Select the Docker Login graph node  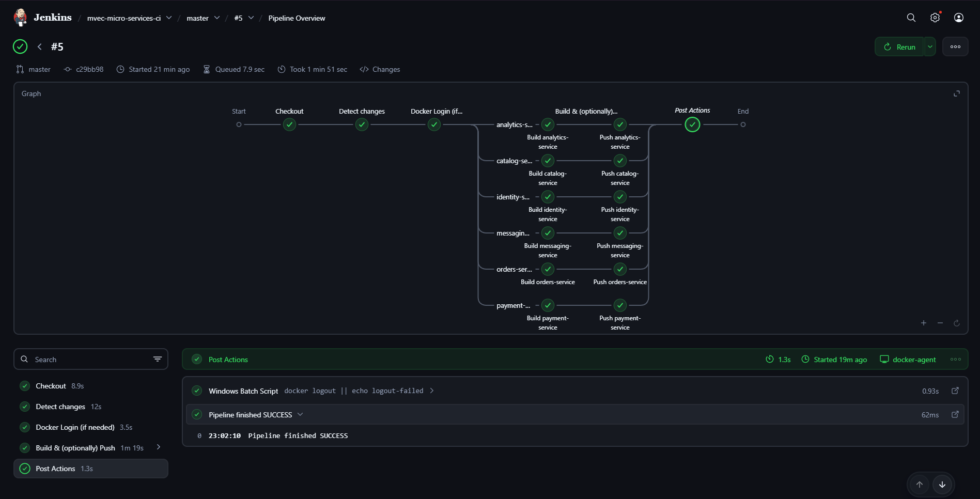(x=434, y=124)
